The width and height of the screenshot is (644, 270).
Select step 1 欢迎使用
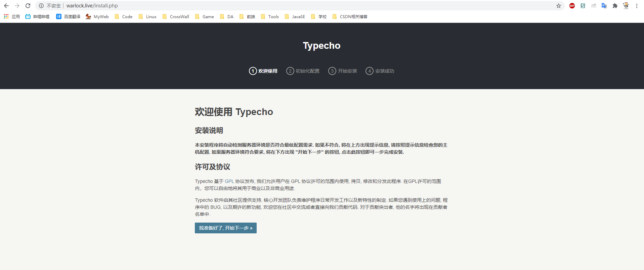click(x=263, y=71)
